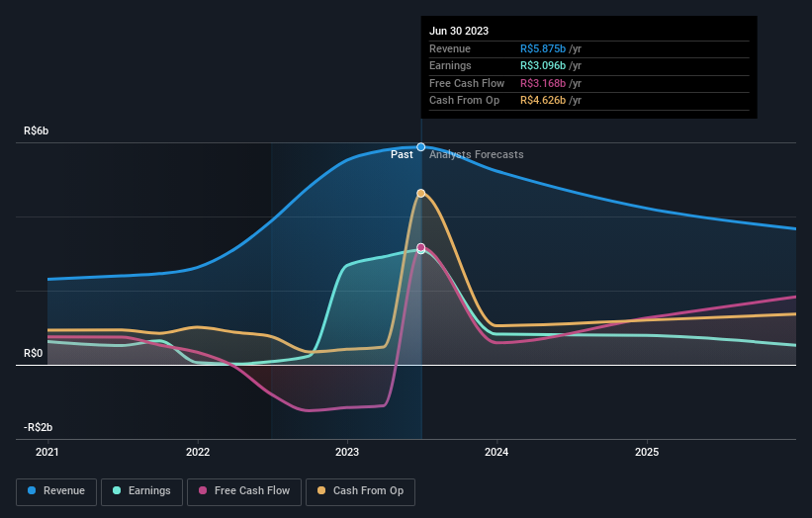Viewport: 812px width, 518px height.
Task: Select the pink Free Cash Flow data point
Action: click(x=421, y=247)
